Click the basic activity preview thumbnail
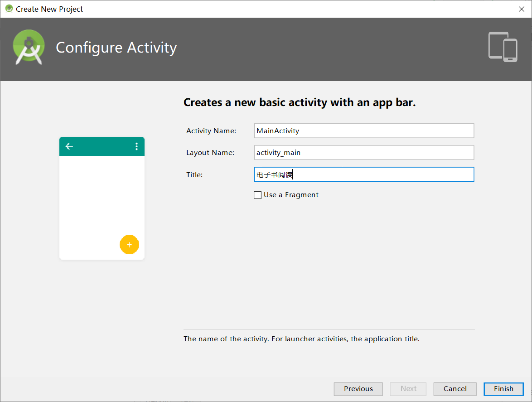The width and height of the screenshot is (532, 402). pyautogui.click(x=102, y=199)
